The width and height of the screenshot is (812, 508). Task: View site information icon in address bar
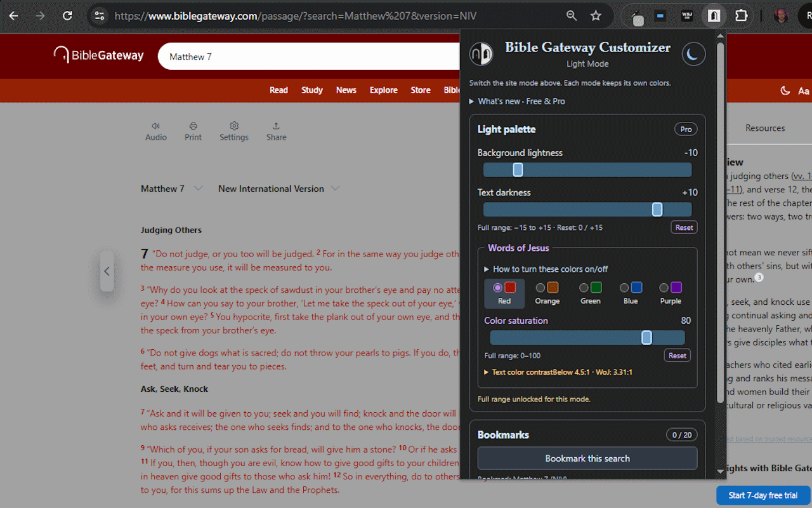coord(99,16)
